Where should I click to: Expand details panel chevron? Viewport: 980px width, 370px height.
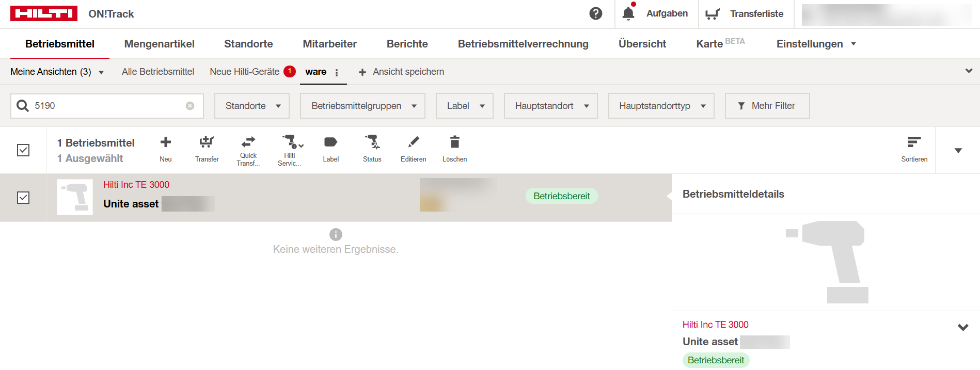(963, 327)
